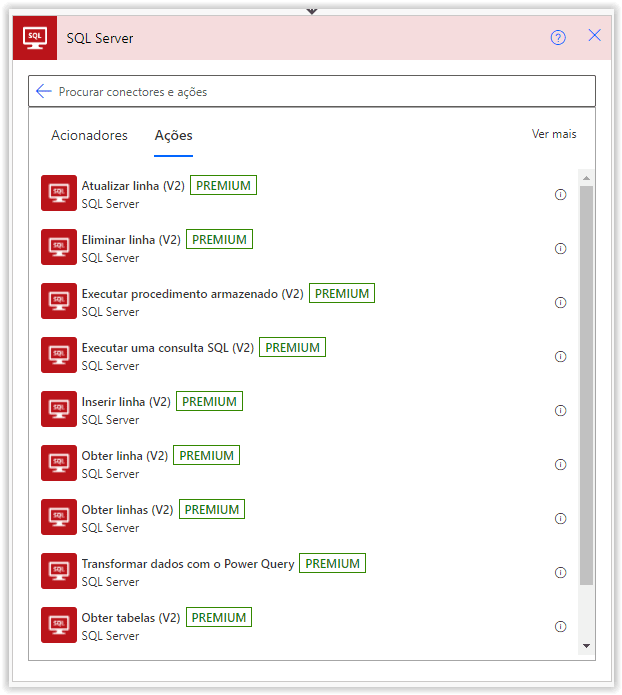Click PREMIUM badge beside Inserir linha (V2)
The height and width of the screenshot is (695, 622).
click(209, 402)
